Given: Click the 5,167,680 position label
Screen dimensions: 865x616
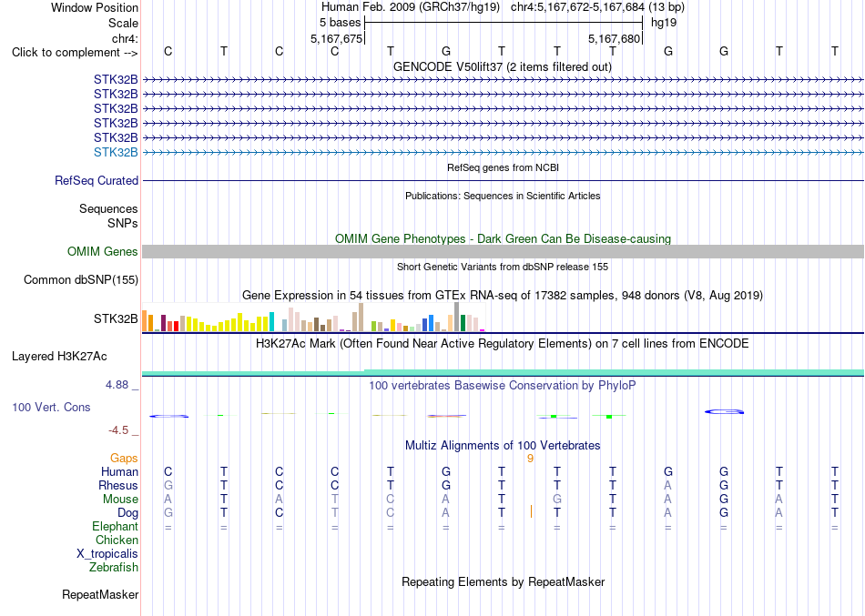Looking at the screenshot, I should 614,38.
